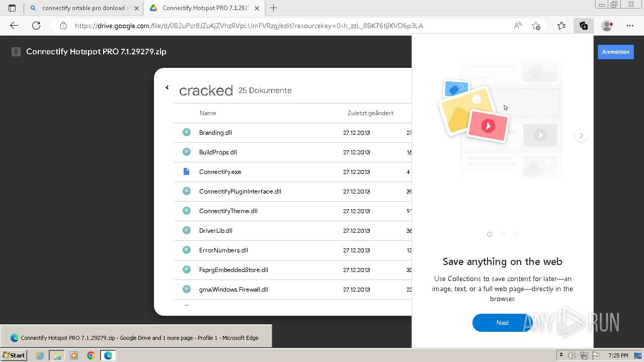Open File Explorer from taskbar
This screenshot has width=644, height=362.
[57, 355]
